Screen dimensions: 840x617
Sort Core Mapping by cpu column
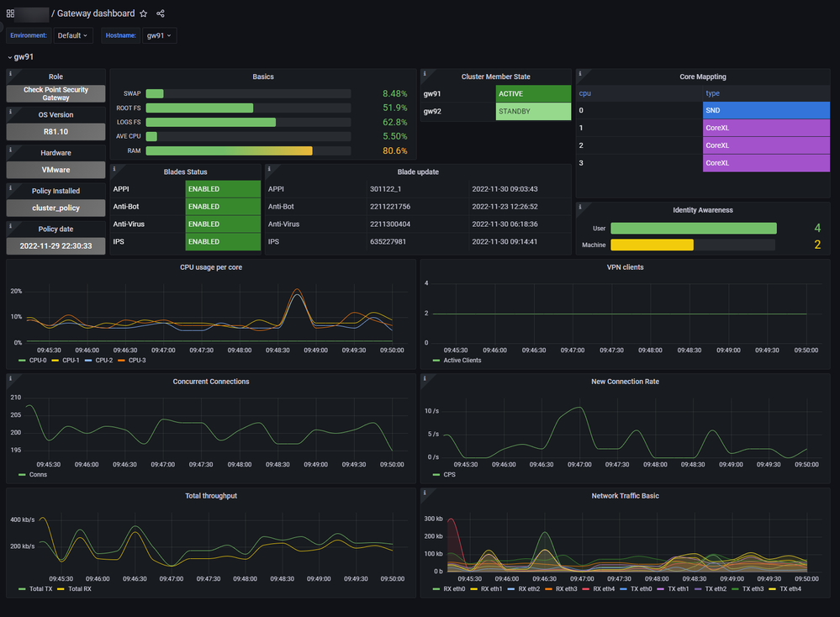pyautogui.click(x=585, y=93)
